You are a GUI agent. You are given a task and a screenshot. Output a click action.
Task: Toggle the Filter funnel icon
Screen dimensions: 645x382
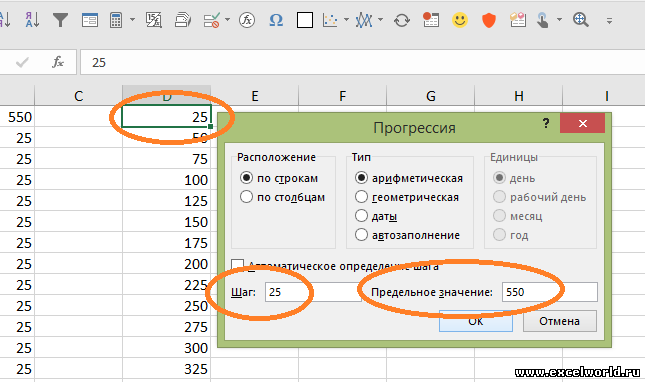(60, 20)
